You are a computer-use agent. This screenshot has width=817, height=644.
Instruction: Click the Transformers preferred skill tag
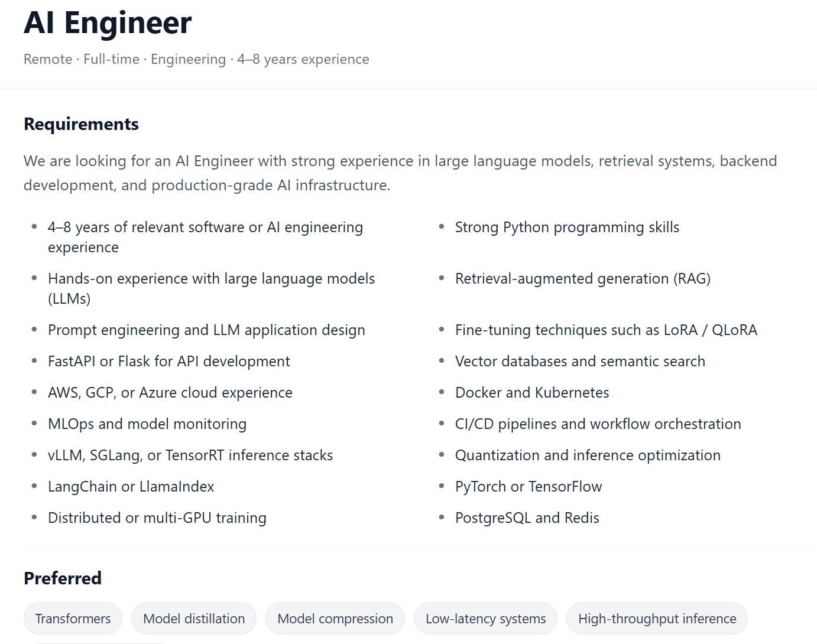point(73,618)
